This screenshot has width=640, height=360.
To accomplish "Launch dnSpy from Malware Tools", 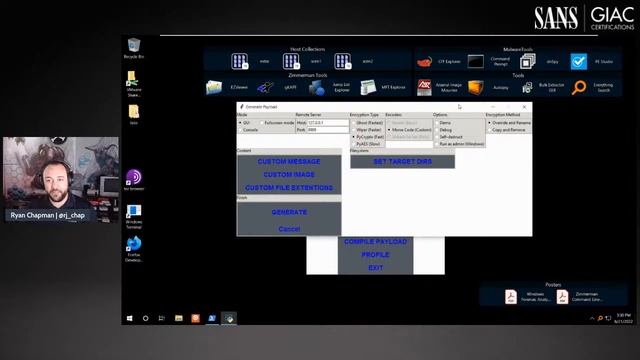I will [x=527, y=62].
